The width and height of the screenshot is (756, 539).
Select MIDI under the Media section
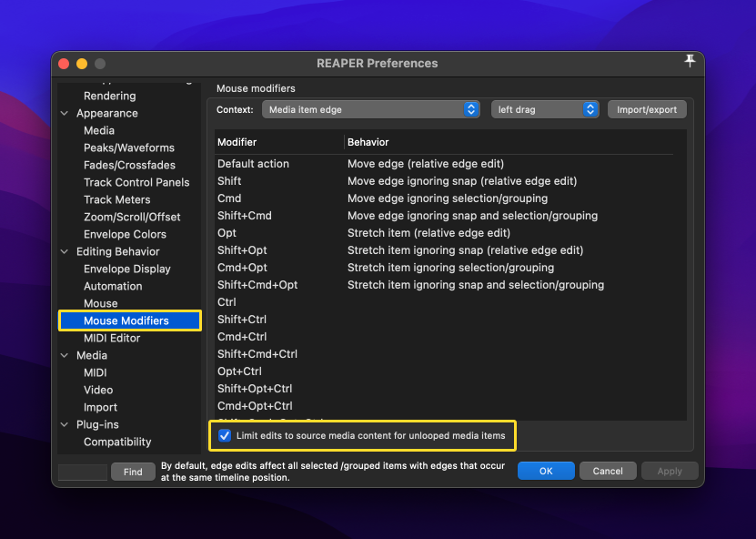[x=95, y=372]
